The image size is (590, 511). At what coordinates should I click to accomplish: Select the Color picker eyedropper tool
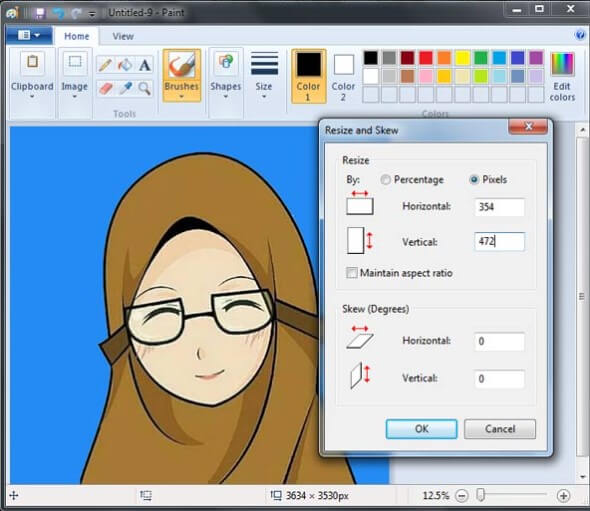click(125, 88)
